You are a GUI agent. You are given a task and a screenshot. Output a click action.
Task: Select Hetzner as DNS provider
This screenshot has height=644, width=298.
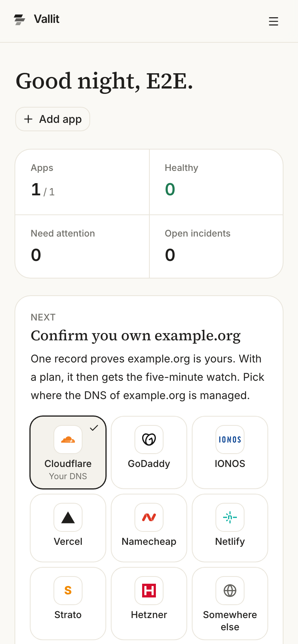click(149, 604)
